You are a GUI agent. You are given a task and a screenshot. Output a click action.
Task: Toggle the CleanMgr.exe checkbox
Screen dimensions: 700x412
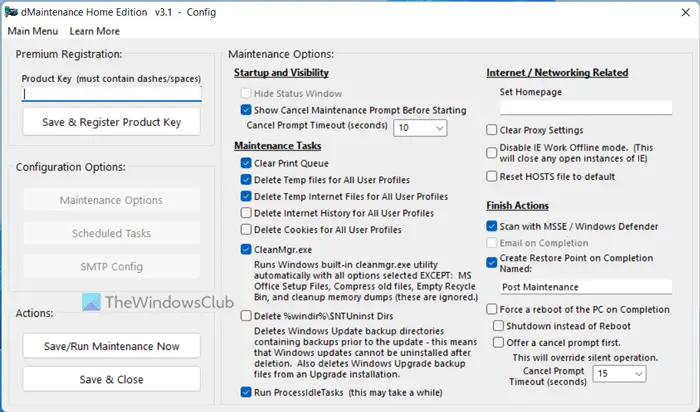[x=246, y=249]
